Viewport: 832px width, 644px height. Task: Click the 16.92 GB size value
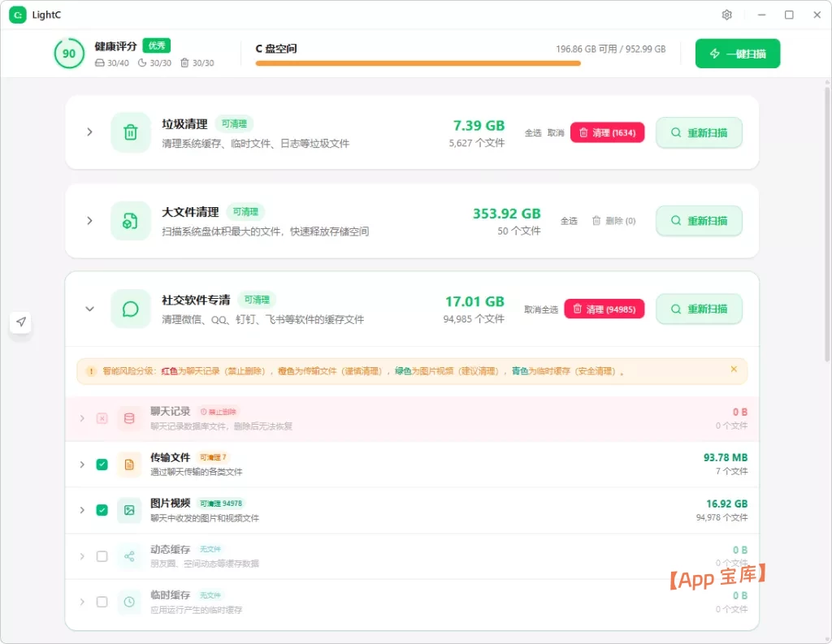coord(726,504)
